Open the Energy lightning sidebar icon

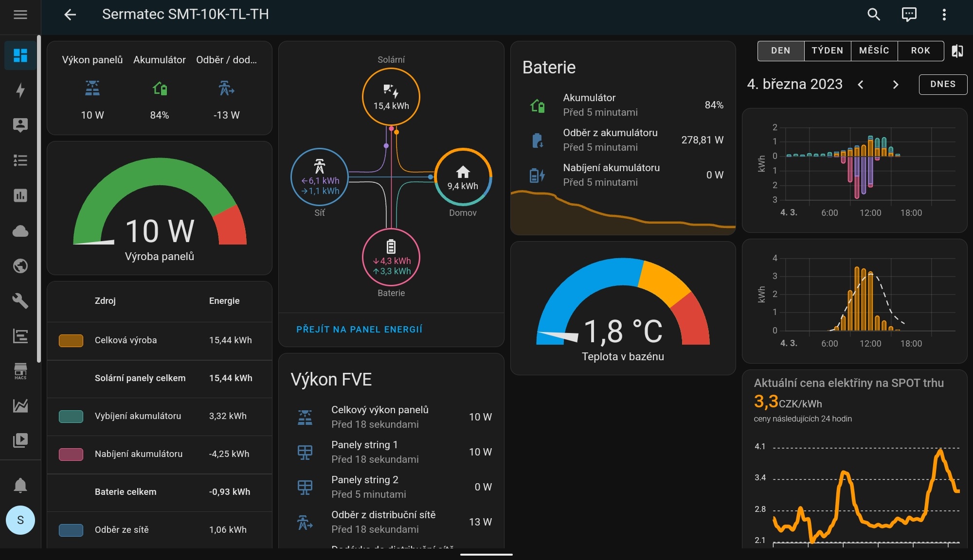click(x=20, y=90)
